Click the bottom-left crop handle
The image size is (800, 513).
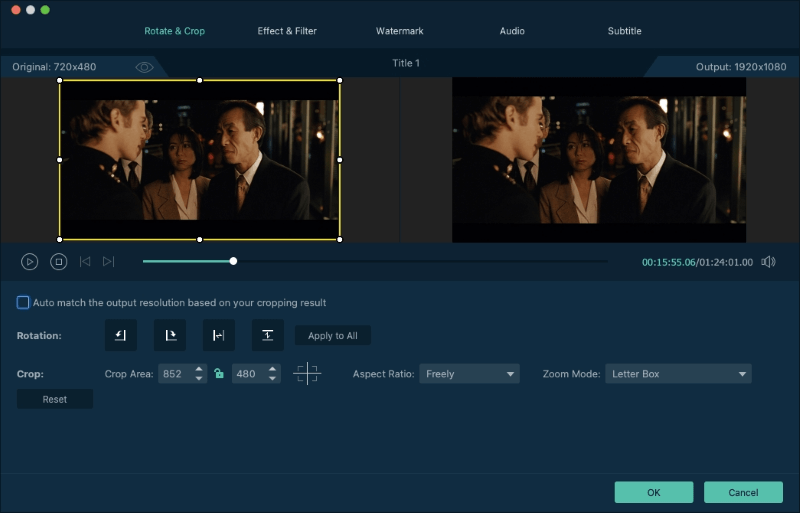[60, 239]
